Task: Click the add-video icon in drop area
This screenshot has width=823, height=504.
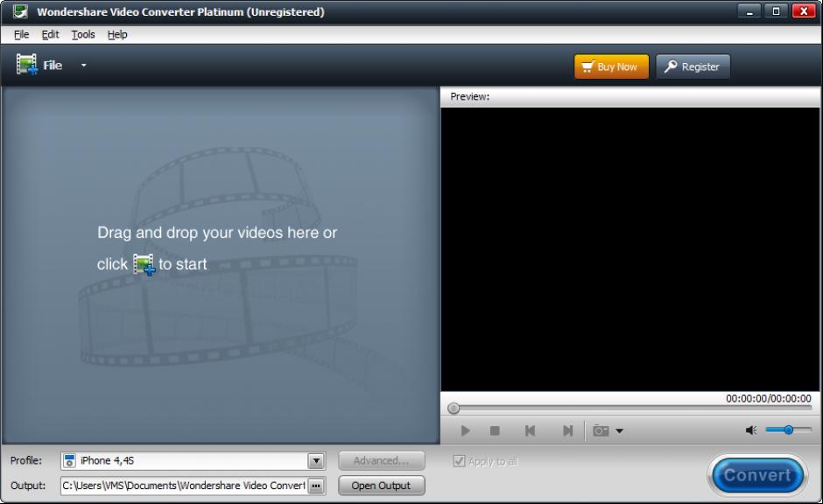Action: 144,264
